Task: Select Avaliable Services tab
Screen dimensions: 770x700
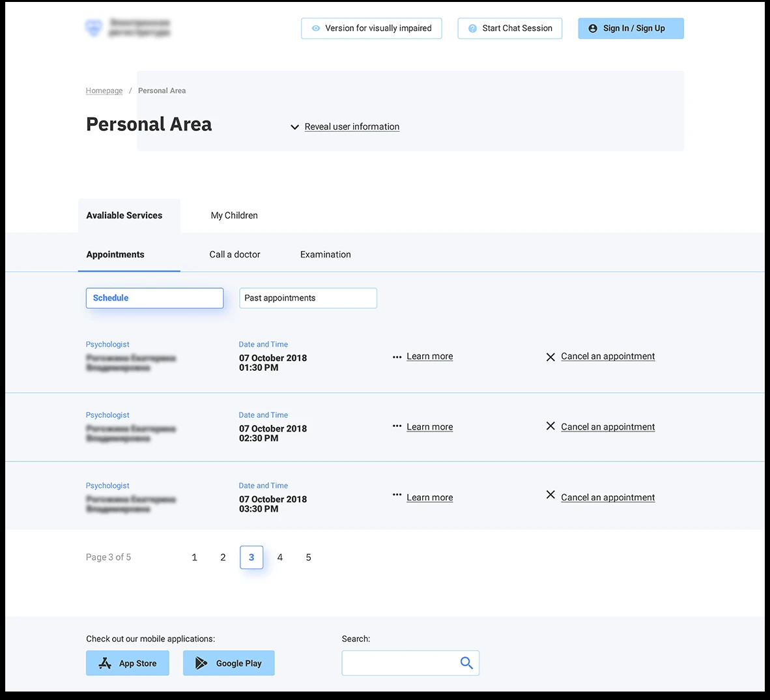Action: tap(129, 215)
